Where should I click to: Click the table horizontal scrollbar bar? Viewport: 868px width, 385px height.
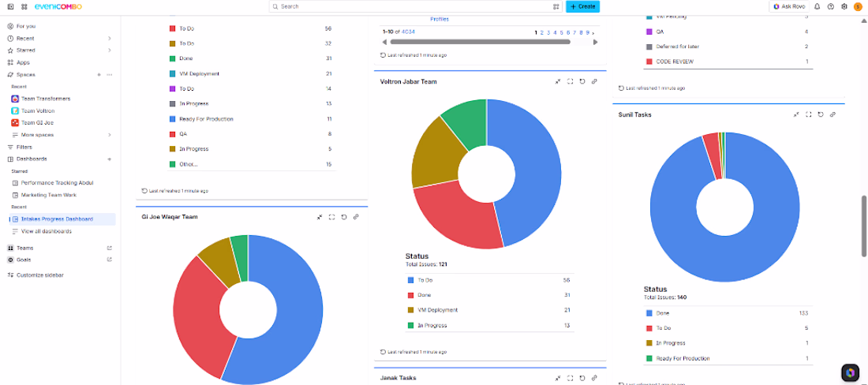click(x=480, y=42)
